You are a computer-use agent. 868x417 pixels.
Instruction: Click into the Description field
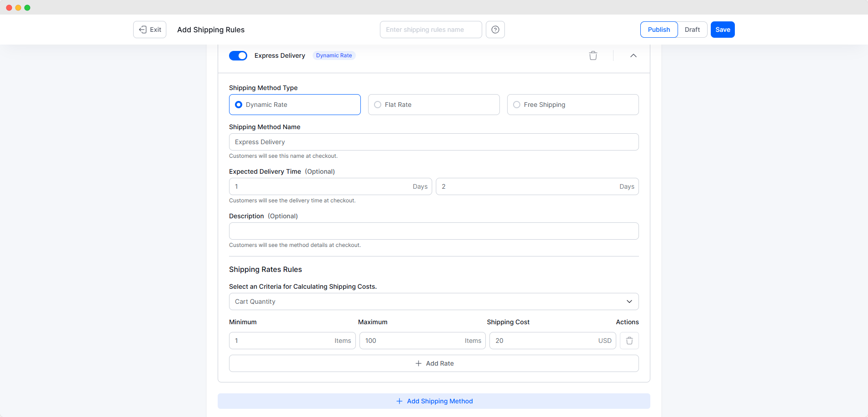pyautogui.click(x=434, y=231)
